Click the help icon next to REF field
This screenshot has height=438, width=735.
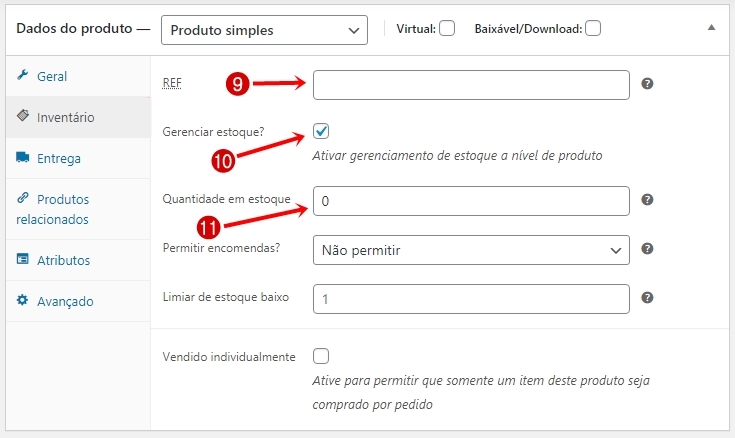pyautogui.click(x=647, y=84)
